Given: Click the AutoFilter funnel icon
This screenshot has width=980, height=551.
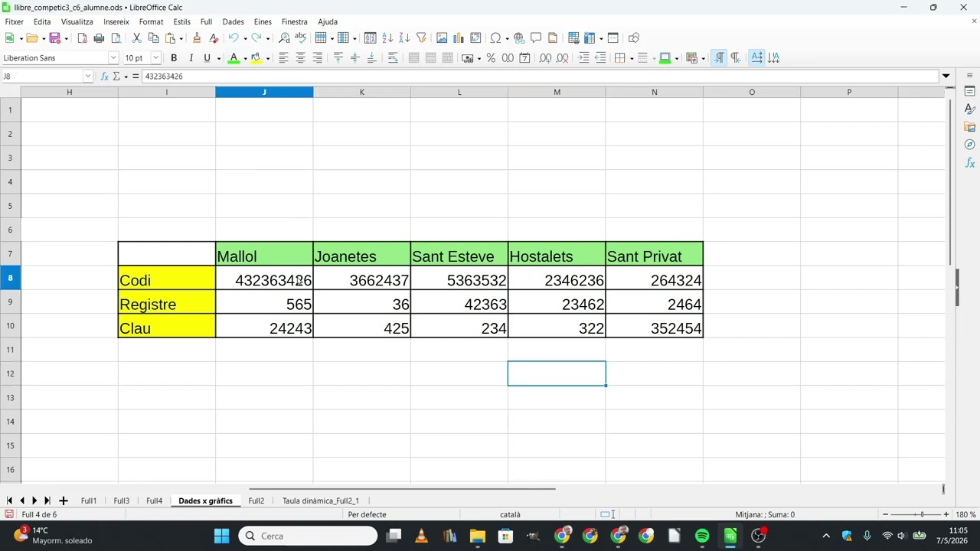Looking at the screenshot, I should click(421, 38).
